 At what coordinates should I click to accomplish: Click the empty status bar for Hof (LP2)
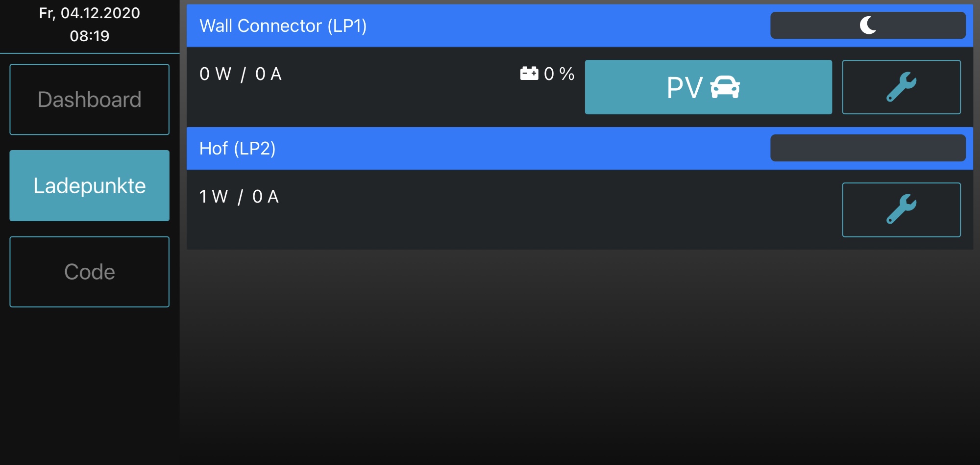tap(868, 148)
